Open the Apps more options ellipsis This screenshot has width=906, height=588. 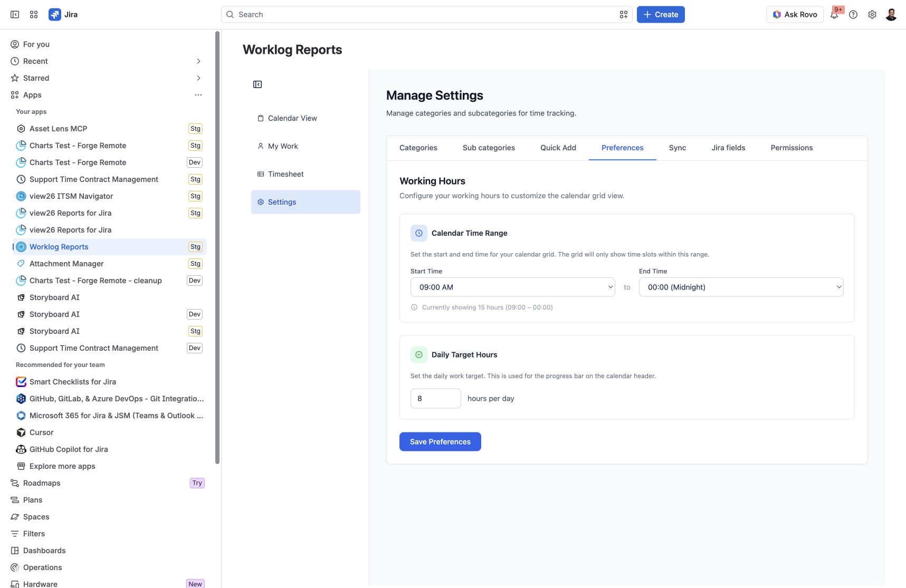pos(198,95)
